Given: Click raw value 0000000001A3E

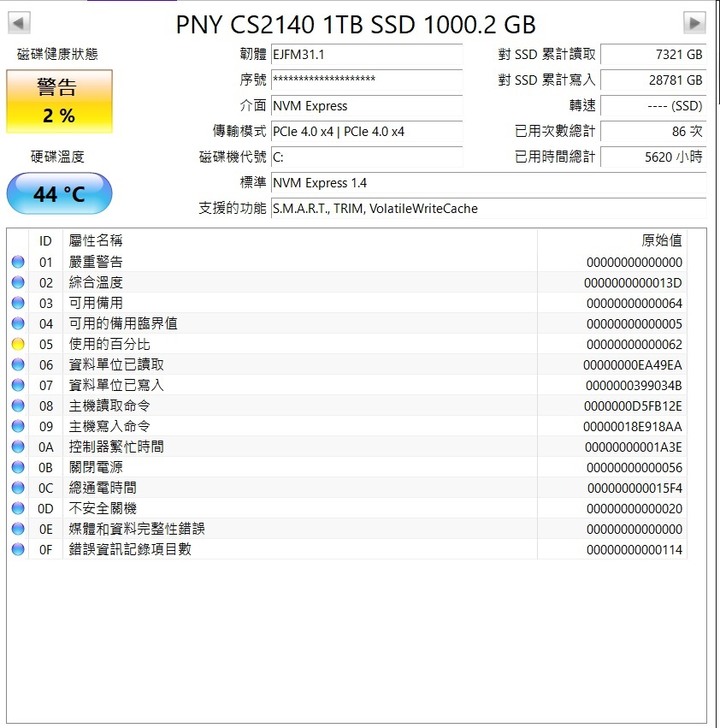Looking at the screenshot, I should [633, 447].
